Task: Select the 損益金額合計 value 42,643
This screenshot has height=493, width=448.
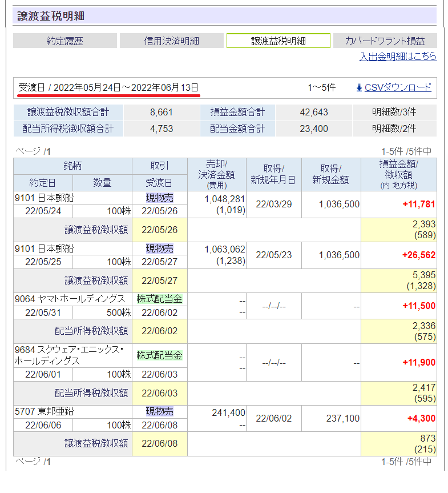Action: point(314,112)
